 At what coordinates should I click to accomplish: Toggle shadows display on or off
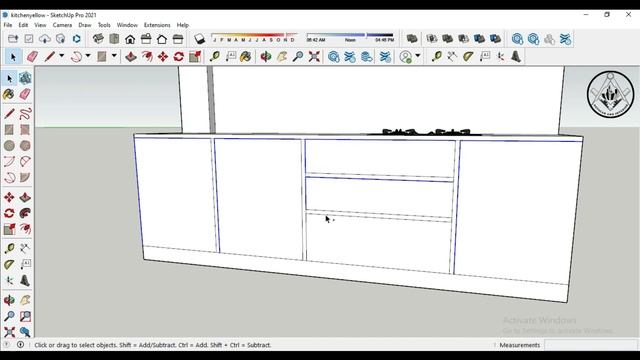199,39
